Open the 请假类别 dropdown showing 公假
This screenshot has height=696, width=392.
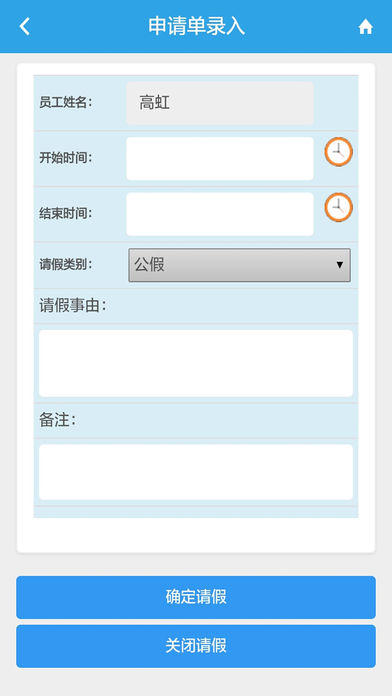click(239, 265)
